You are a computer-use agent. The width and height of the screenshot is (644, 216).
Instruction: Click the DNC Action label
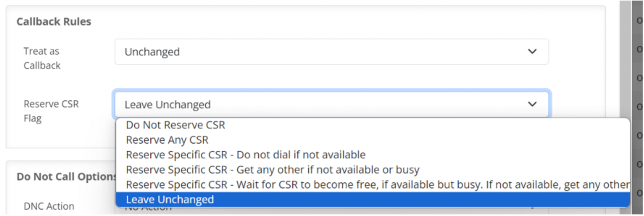(49, 206)
